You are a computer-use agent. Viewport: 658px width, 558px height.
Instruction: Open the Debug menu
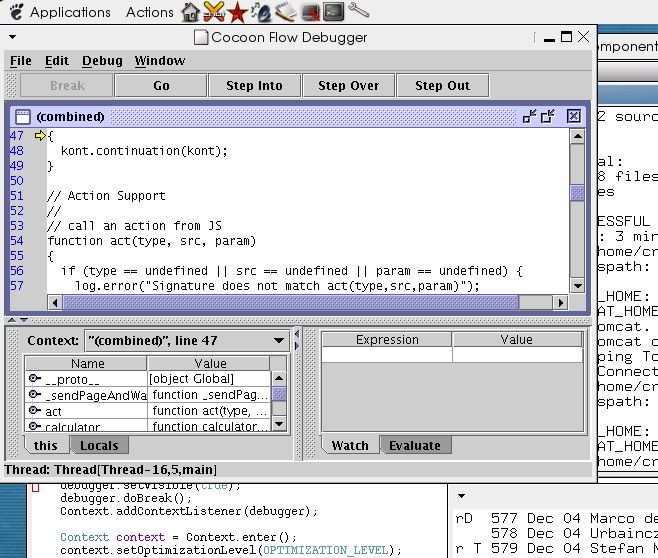pyautogui.click(x=100, y=61)
